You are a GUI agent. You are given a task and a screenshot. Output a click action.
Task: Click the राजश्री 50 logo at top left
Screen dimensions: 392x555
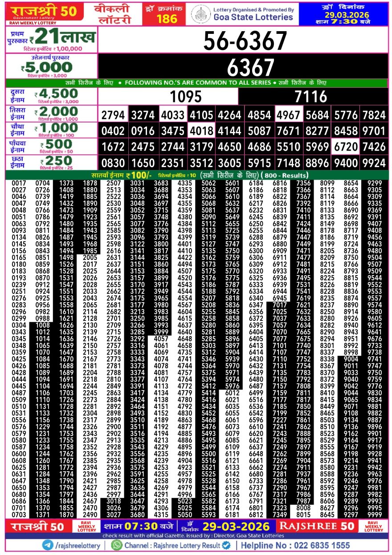pos(44,12)
